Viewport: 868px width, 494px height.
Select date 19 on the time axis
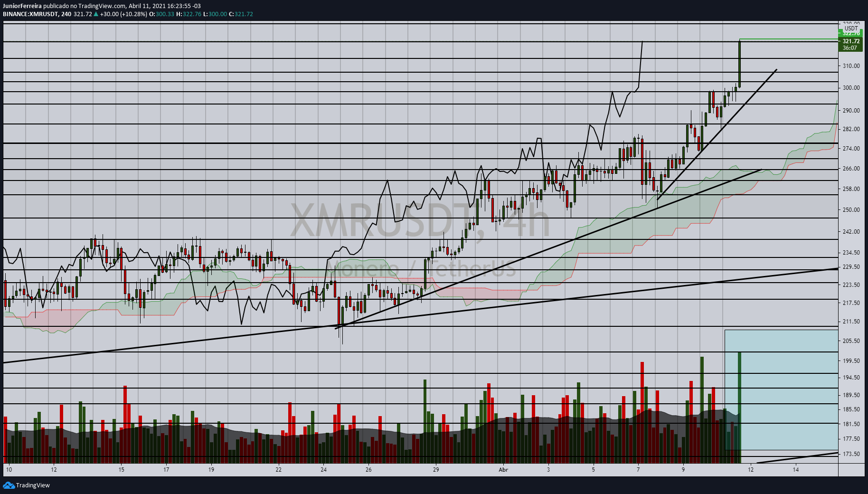click(x=211, y=470)
